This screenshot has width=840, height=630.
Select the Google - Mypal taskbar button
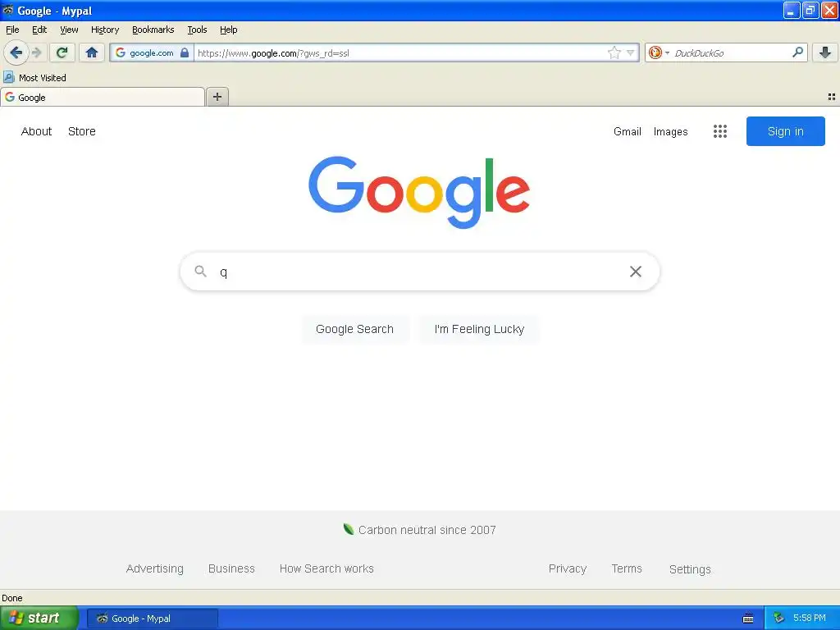[x=153, y=619]
